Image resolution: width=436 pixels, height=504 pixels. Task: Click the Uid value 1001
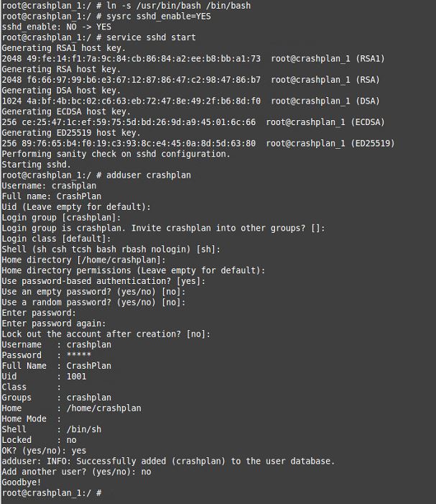click(x=76, y=377)
